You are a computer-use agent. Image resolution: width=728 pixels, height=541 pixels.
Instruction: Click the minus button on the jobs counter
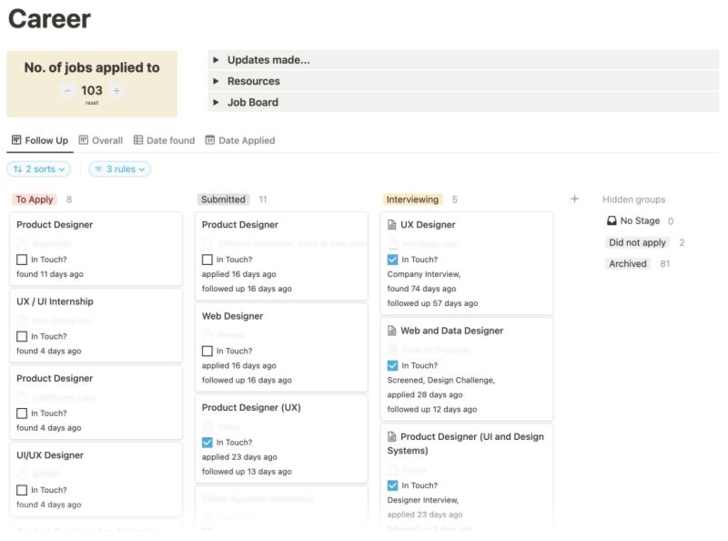click(x=67, y=91)
